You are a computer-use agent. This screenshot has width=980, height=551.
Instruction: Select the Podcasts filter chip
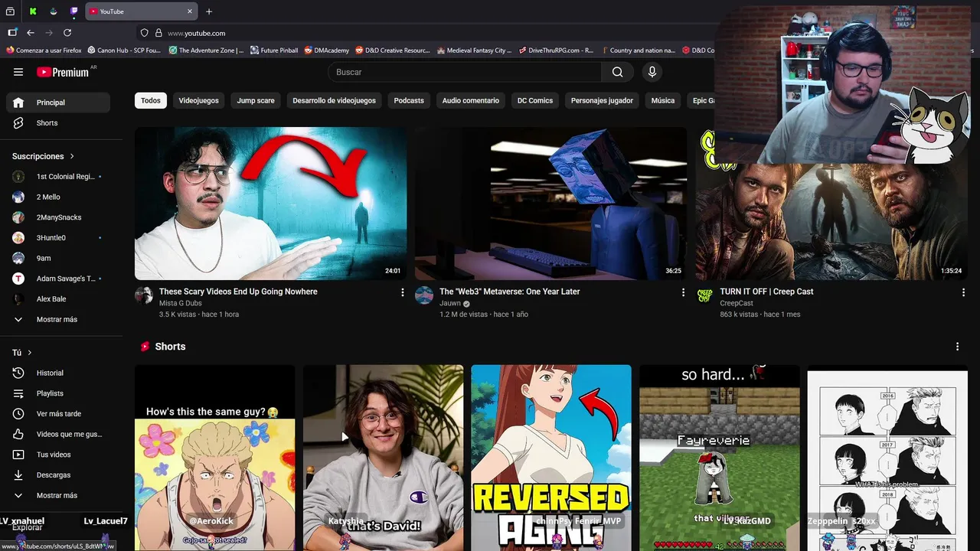[409, 100]
